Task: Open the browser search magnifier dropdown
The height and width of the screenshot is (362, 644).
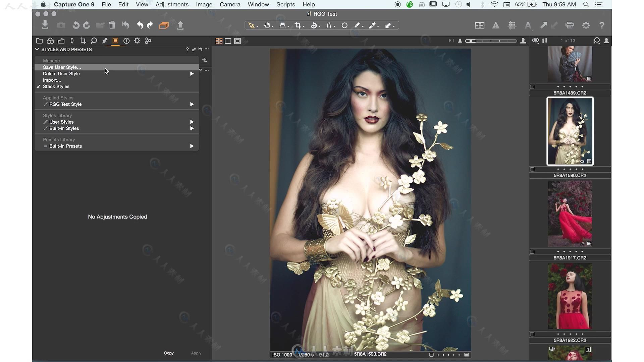Action: [x=597, y=41]
